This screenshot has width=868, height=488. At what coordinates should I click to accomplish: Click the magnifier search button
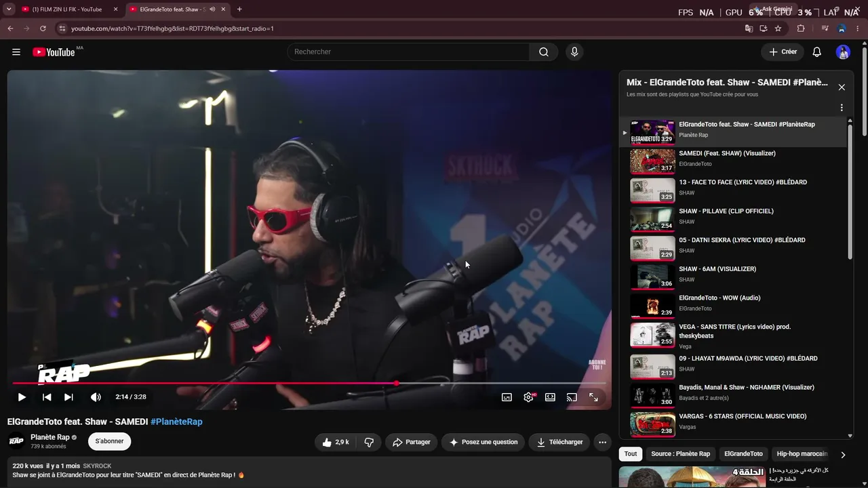[x=544, y=52]
